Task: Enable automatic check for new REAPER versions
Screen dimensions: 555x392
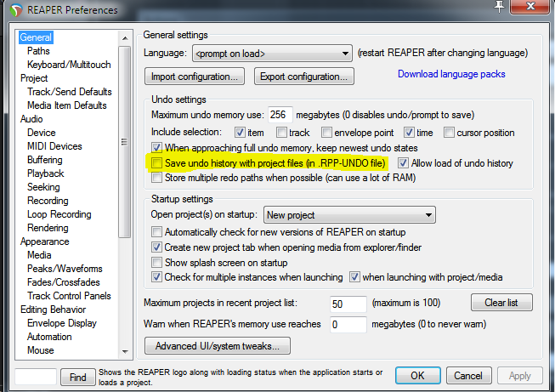Action: 156,232
